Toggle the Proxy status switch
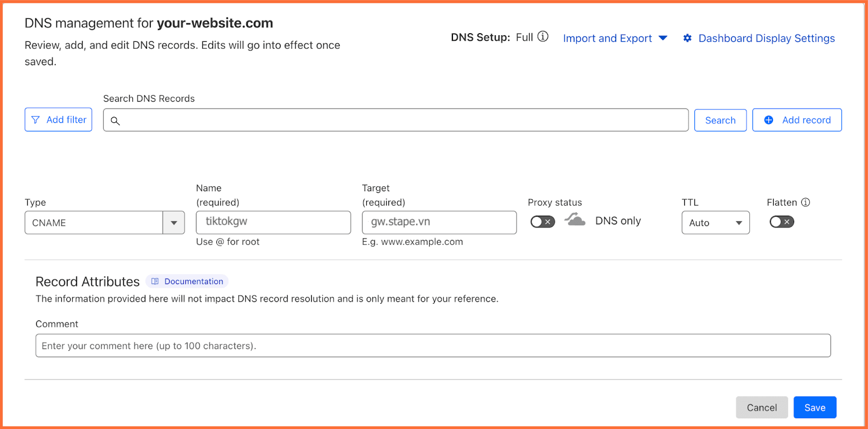This screenshot has width=868, height=429. point(542,222)
